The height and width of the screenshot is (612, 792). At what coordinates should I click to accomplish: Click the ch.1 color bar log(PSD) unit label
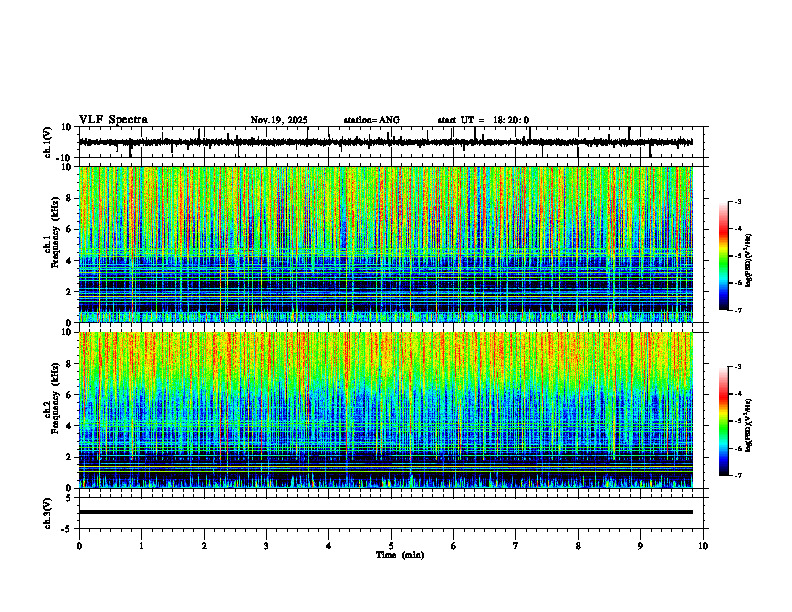749,261
